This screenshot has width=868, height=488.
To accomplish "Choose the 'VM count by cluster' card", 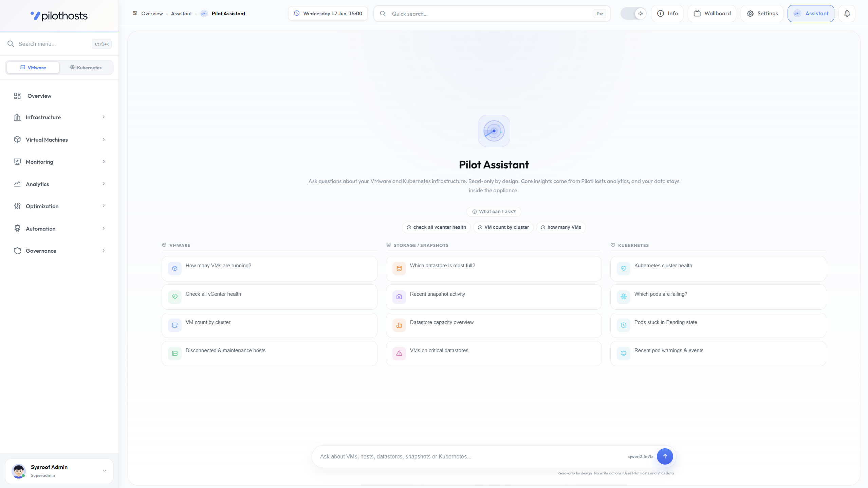I will click(269, 325).
